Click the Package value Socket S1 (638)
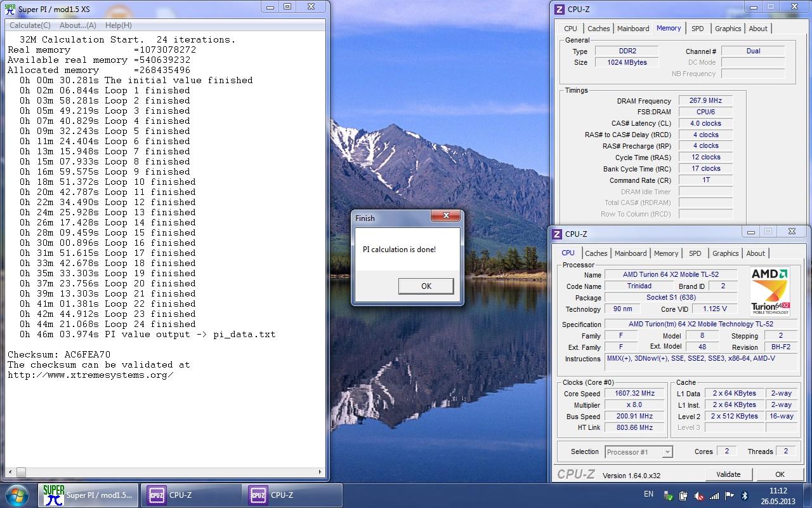The height and width of the screenshot is (508, 812). coord(671,298)
